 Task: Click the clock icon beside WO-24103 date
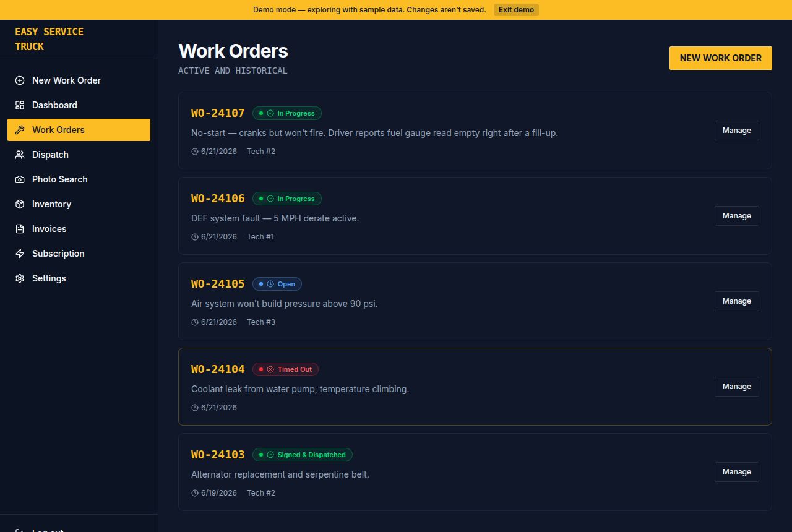pyautogui.click(x=195, y=493)
